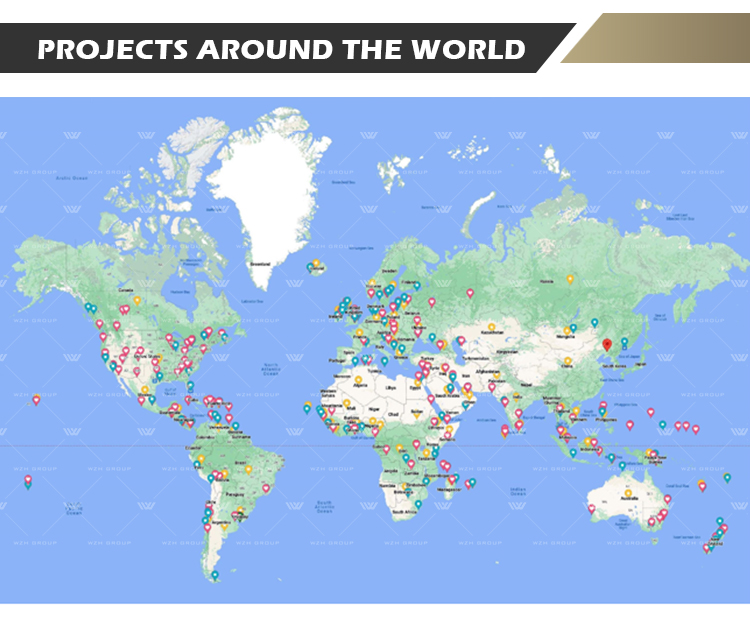
Task: Click the Kazakhstan country label
Action: pos(492,332)
